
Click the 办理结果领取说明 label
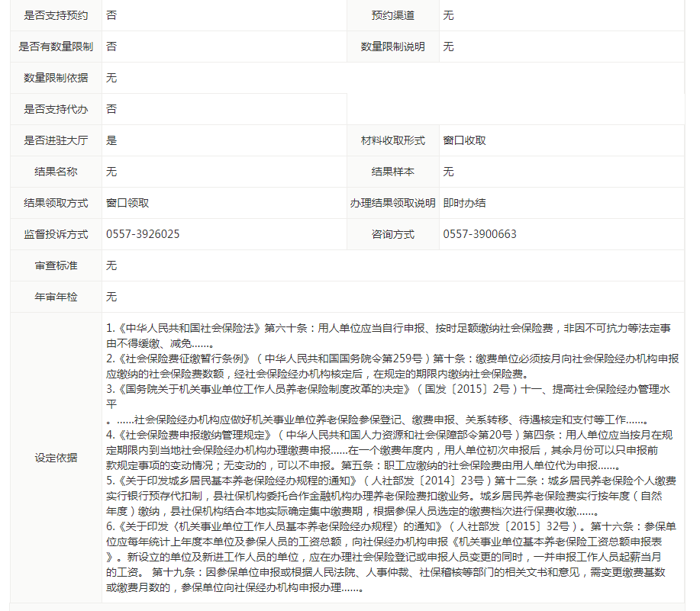(x=392, y=203)
